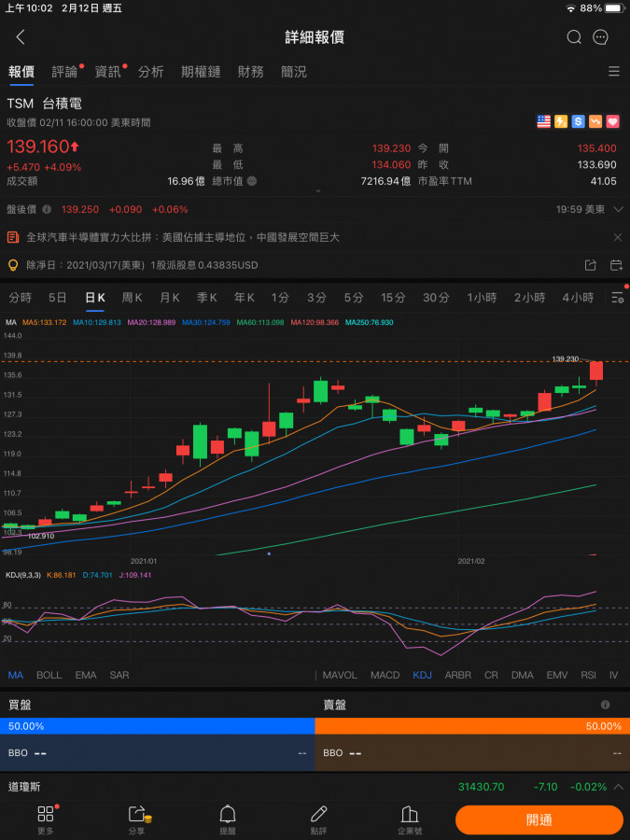Open the hamburger menu beside the 簡況 tab

point(614,71)
